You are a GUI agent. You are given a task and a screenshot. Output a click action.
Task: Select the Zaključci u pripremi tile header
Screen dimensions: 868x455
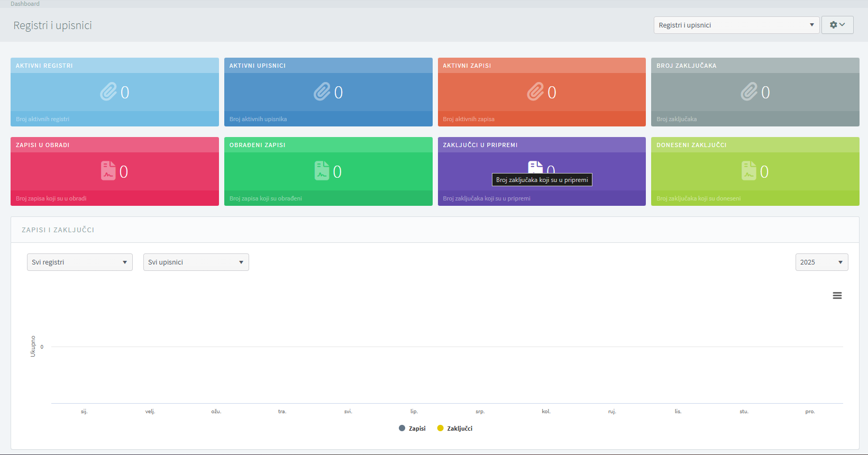[x=480, y=145]
